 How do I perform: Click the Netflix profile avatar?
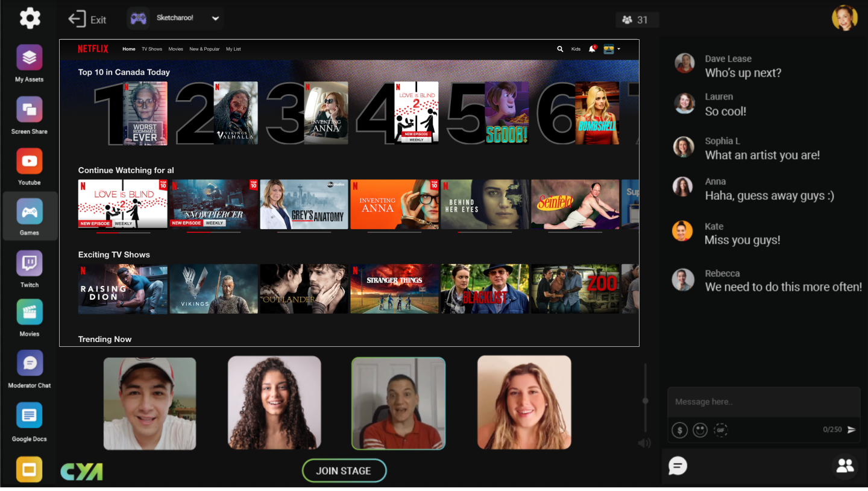609,49
